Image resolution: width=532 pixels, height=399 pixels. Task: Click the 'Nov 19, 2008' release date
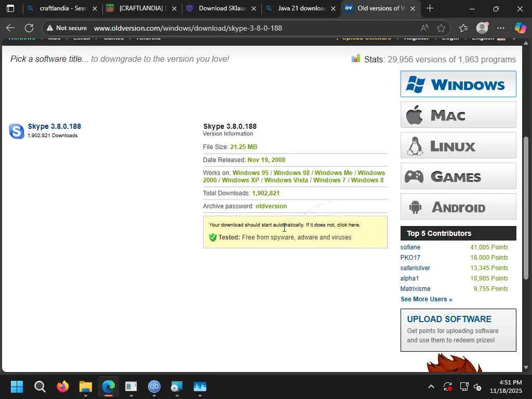(267, 160)
